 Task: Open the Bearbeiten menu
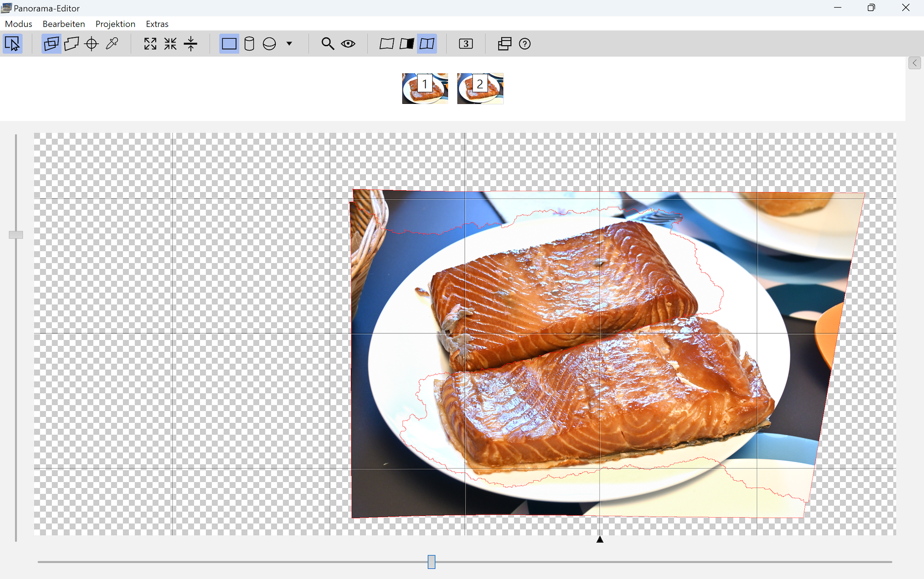(64, 24)
